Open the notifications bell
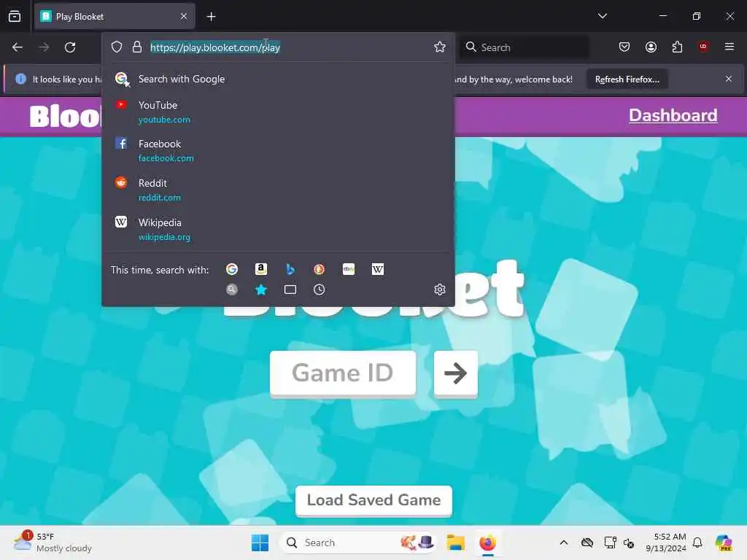Viewport: 747px width, 560px height. [697, 542]
